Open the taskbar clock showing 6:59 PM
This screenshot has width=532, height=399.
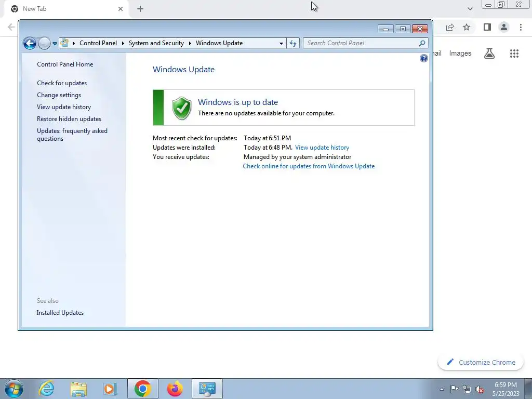pos(506,389)
